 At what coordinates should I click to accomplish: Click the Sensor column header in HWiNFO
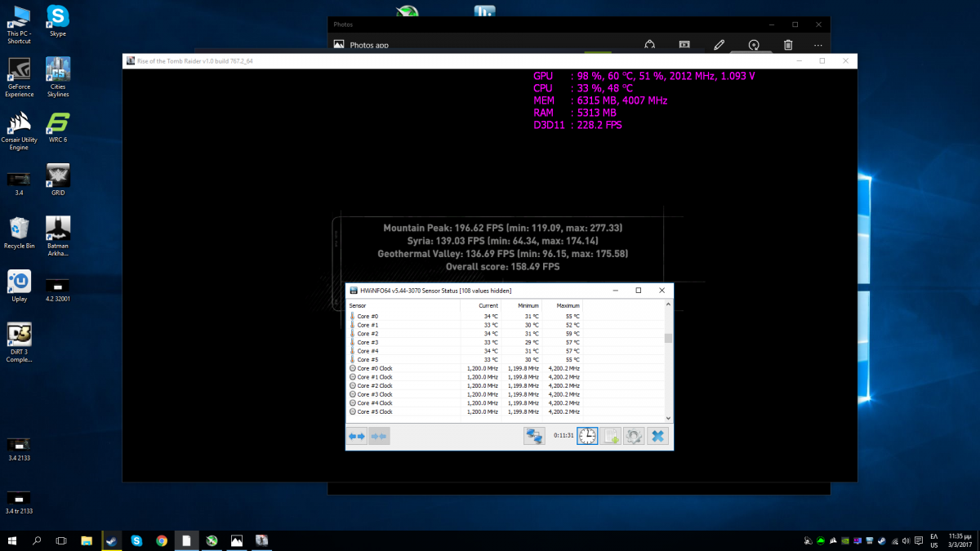coord(402,305)
